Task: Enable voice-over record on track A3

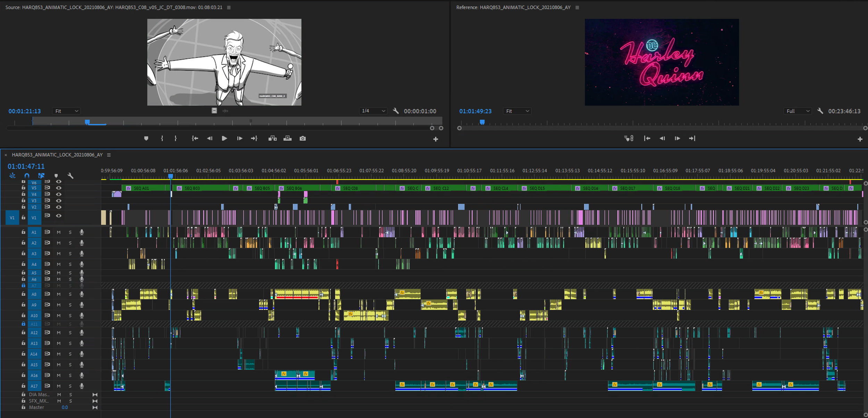Action: (x=82, y=254)
